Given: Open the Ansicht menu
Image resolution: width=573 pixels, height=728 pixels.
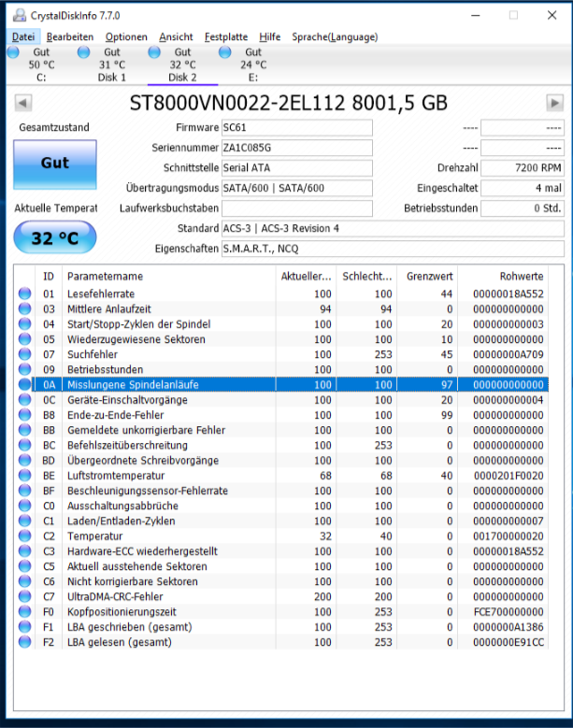Looking at the screenshot, I should 176,36.
